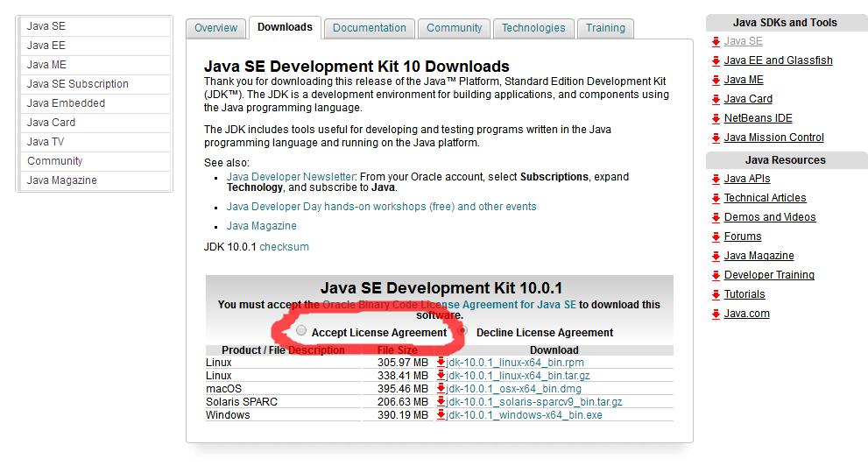Click download icon for linux-x64_bin.rpm file
868x473 pixels.
441,363
